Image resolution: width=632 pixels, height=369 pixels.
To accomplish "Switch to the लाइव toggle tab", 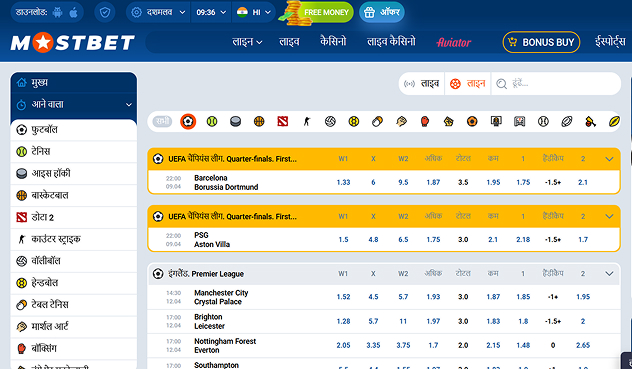I will pyautogui.click(x=422, y=83).
